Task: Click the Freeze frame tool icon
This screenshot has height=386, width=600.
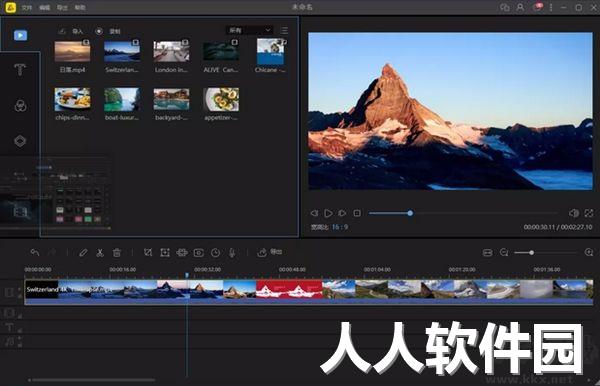Action: point(199,252)
